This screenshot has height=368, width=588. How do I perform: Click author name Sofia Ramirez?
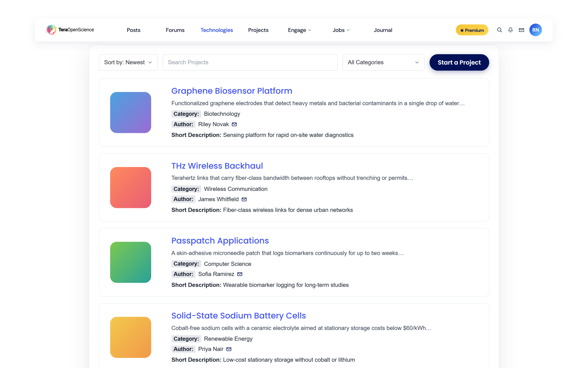coord(216,274)
